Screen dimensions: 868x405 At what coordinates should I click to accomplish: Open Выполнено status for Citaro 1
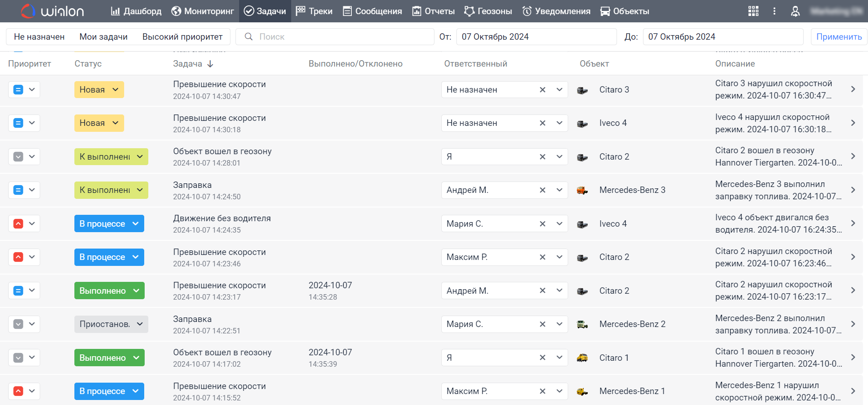pos(110,358)
